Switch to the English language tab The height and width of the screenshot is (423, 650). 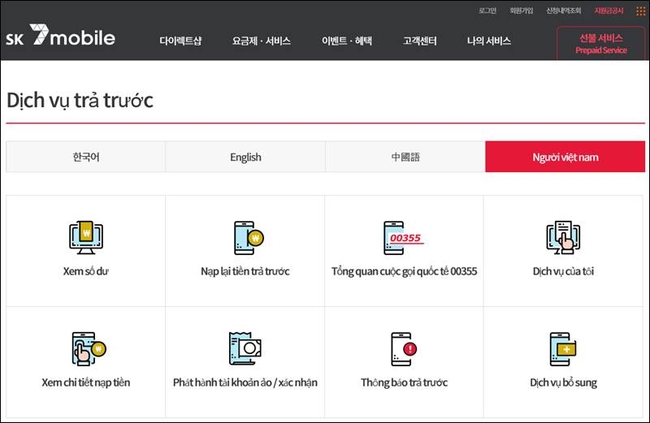pos(245,157)
